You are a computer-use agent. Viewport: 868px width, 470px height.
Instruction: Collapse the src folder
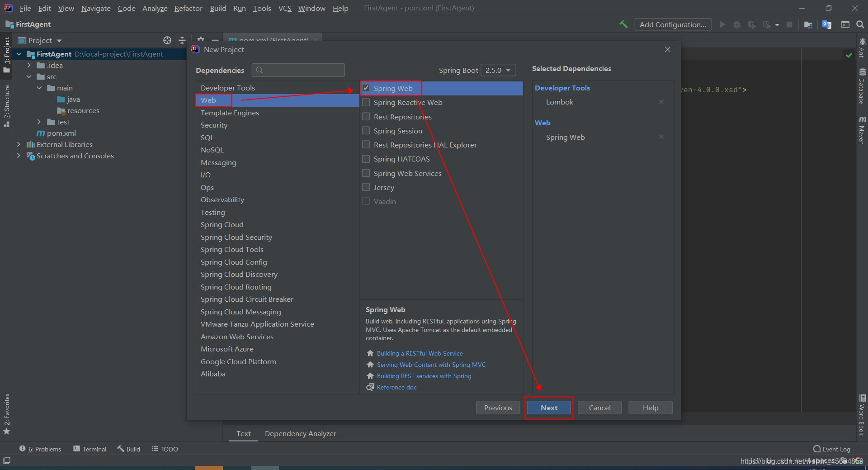pos(29,76)
